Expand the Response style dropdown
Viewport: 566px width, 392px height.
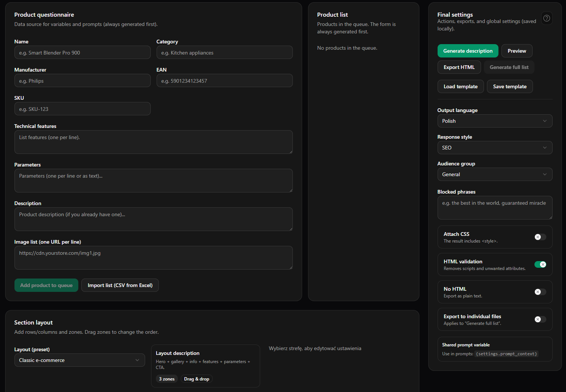point(494,148)
